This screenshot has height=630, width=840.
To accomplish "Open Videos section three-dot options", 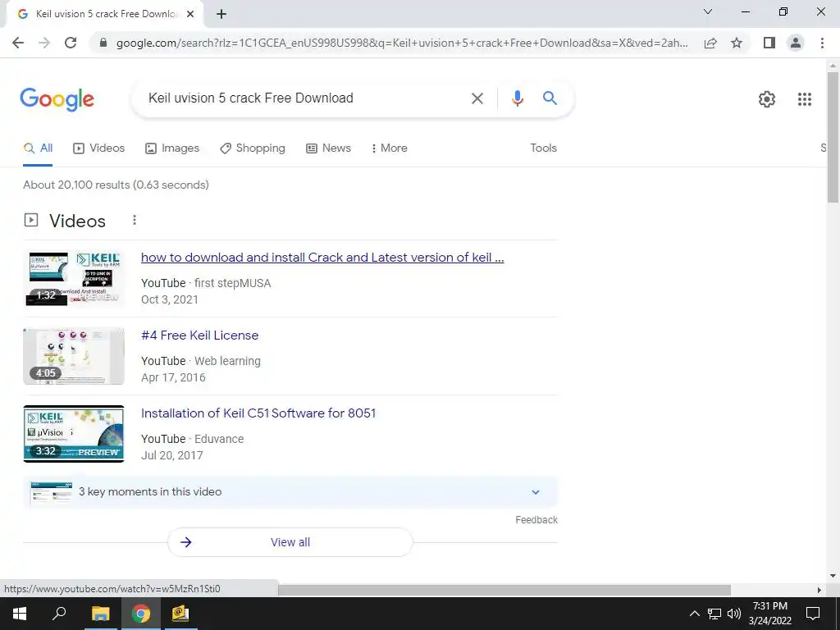I will pyautogui.click(x=135, y=220).
